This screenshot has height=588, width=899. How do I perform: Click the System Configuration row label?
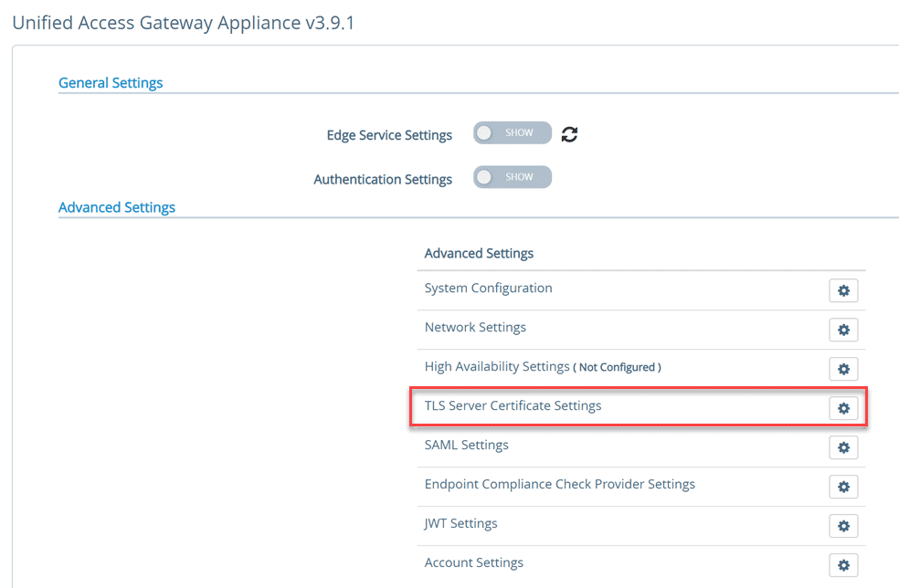488,288
